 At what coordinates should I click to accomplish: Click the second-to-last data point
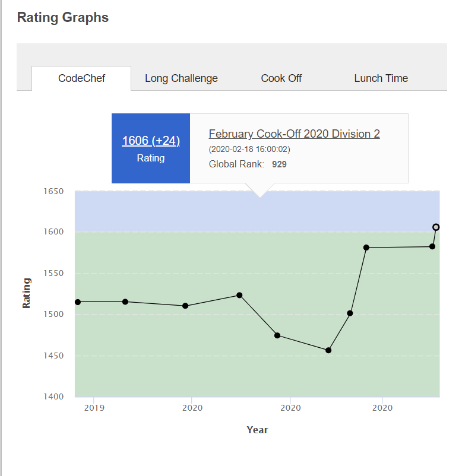coord(432,246)
